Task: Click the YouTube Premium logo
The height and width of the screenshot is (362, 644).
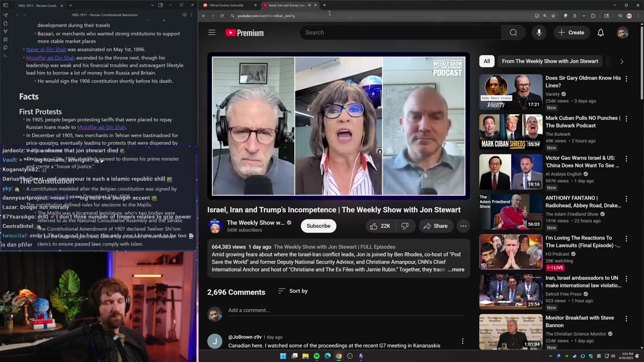Action: pos(245,33)
